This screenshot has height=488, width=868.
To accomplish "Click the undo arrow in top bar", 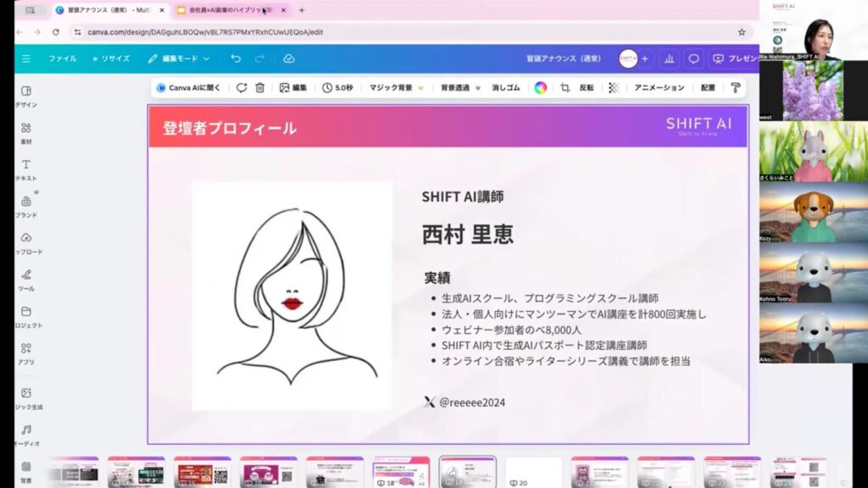I will [x=236, y=58].
